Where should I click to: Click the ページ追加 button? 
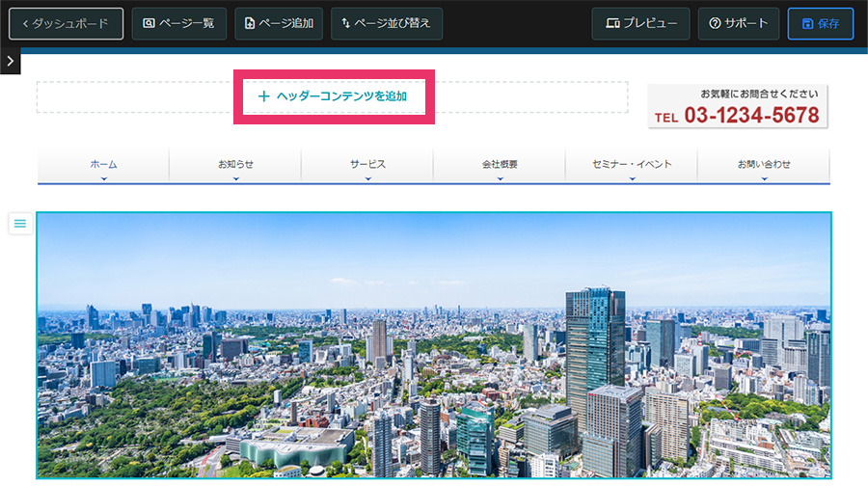click(279, 24)
